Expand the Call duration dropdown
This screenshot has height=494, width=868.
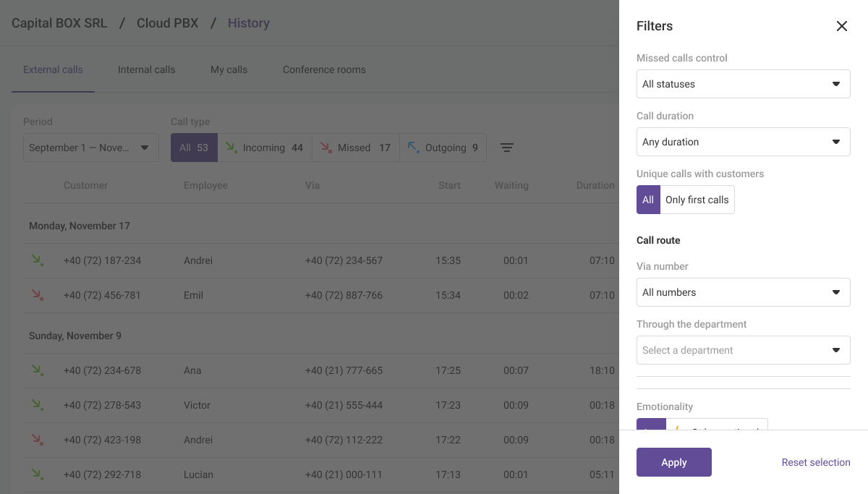743,142
